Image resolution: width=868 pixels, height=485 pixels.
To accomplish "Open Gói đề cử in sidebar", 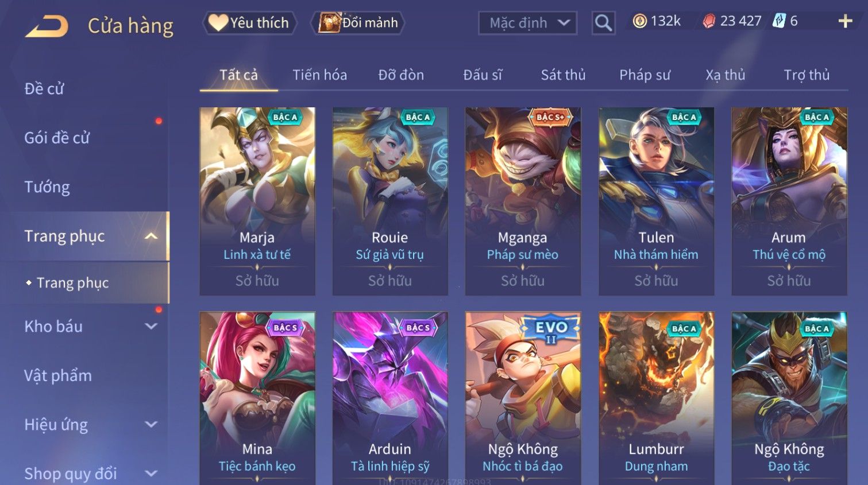I will pos(57,138).
